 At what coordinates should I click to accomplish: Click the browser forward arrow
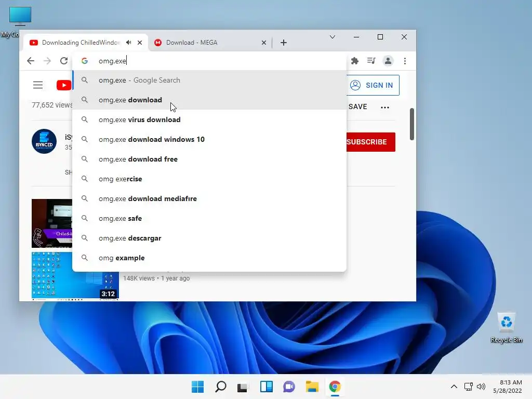(47, 61)
